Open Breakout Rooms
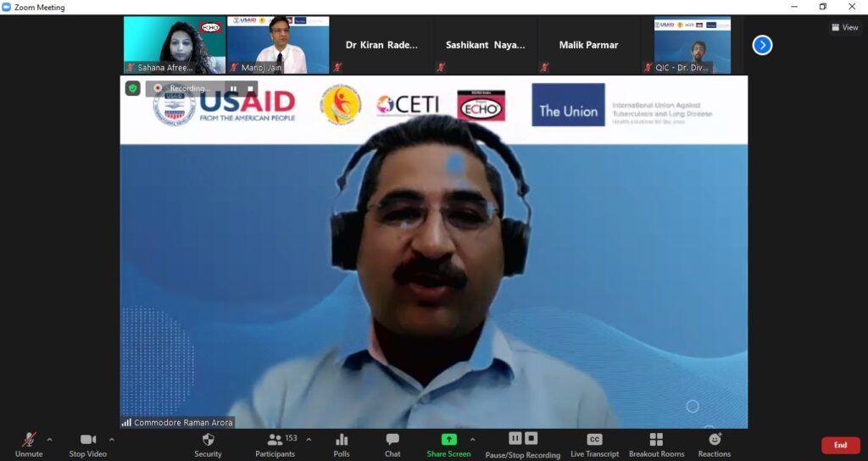 pyautogui.click(x=656, y=444)
